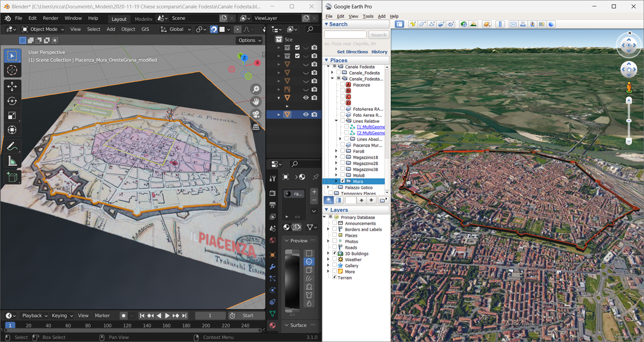Click the planet switcher icon in Google Earth
Screen dimensions: 644x342
coord(486,24)
